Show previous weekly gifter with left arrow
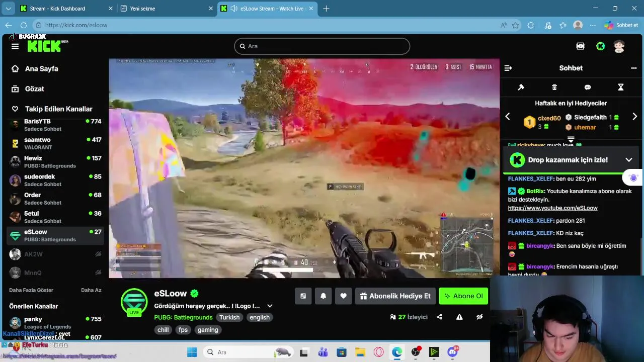The image size is (644, 362). click(x=508, y=117)
